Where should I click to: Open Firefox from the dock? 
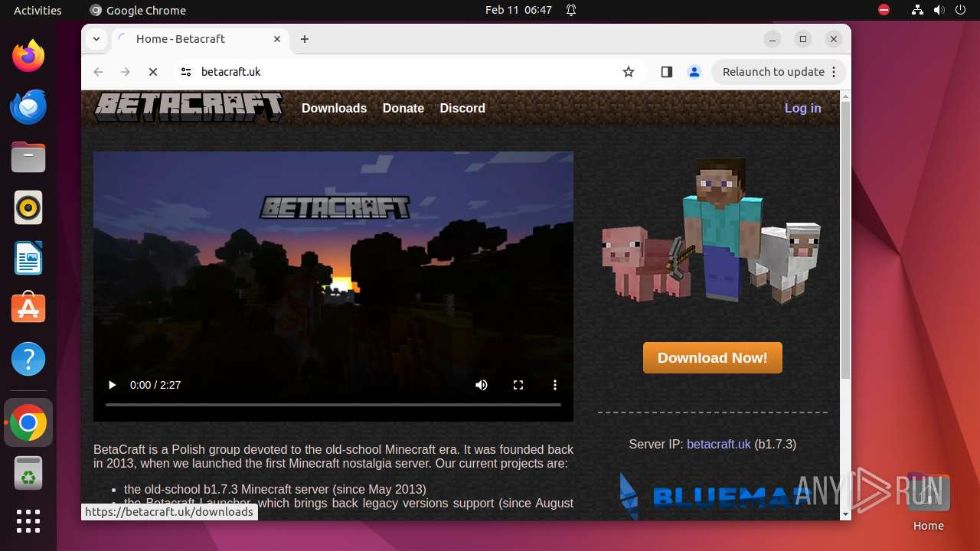tap(28, 56)
